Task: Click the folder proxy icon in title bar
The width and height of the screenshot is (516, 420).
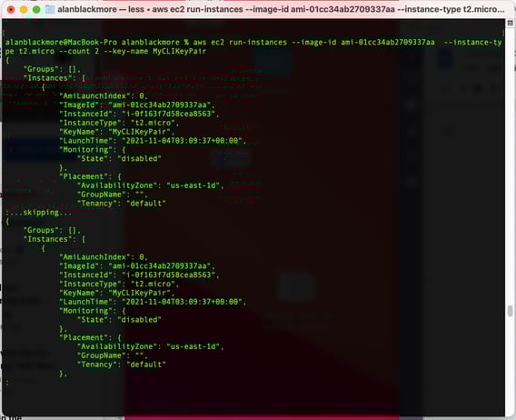Action: [x=50, y=9]
